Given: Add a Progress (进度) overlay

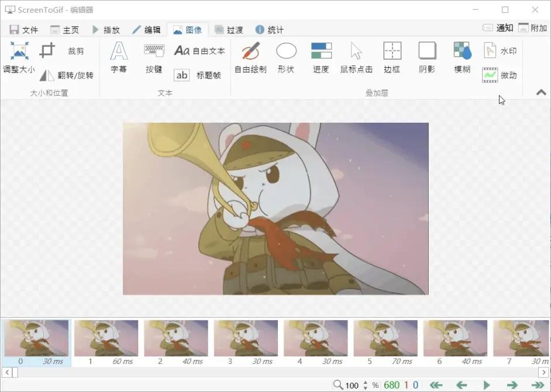Looking at the screenshot, I should click(x=321, y=58).
